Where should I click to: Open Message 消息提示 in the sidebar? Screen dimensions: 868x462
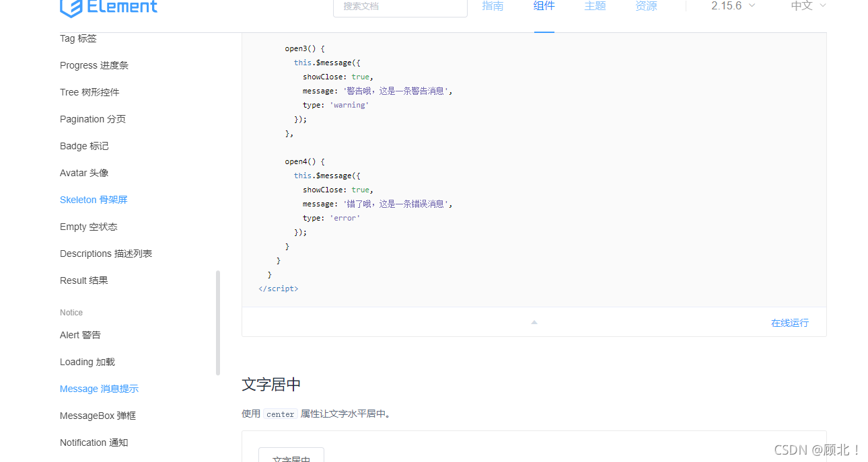click(99, 389)
